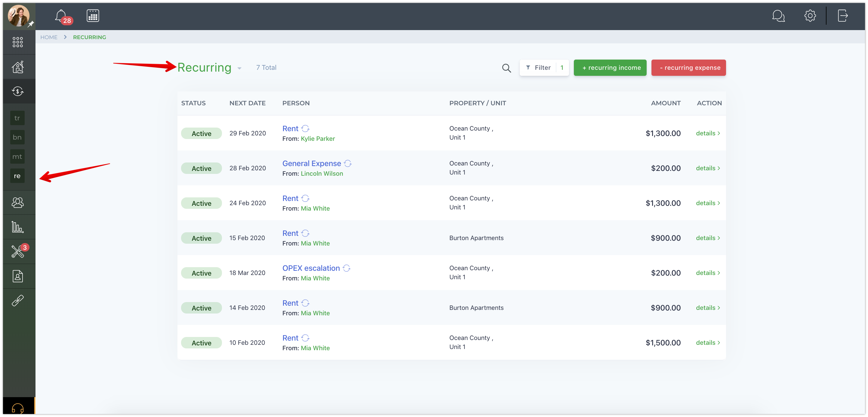Screen dimensions: 868x417
Task: Click the logout icon
Action: (842, 16)
